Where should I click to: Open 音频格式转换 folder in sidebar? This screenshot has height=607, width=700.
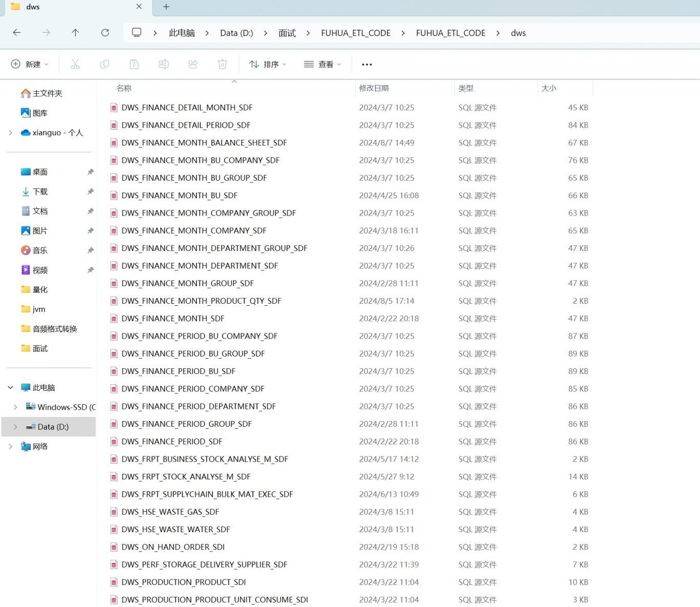click(49, 329)
